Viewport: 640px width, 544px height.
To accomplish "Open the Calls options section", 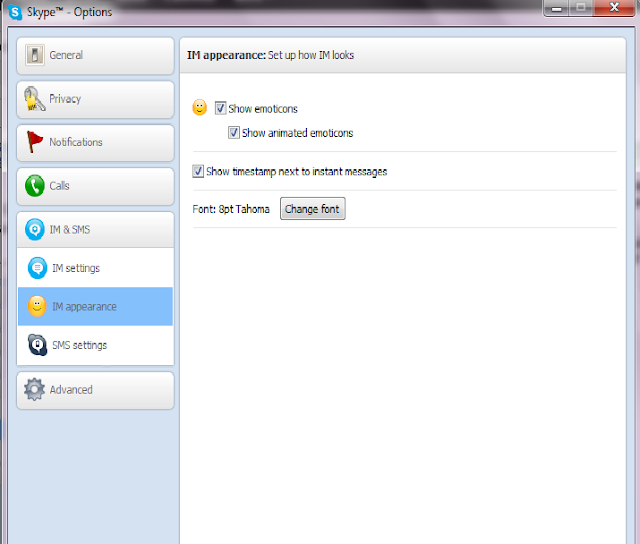I will pos(95,187).
